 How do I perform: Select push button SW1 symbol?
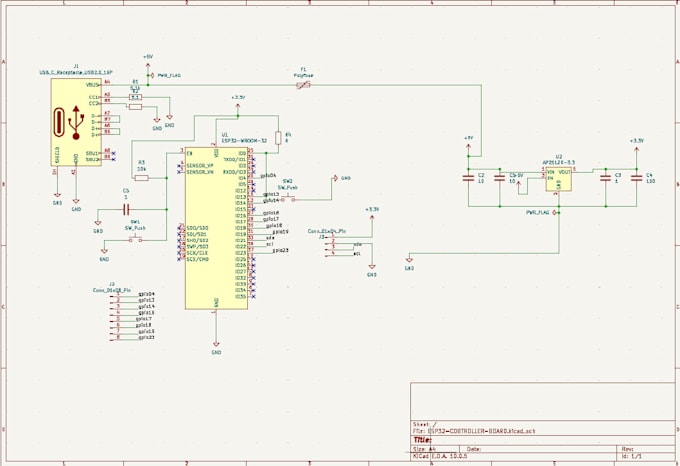(x=135, y=238)
